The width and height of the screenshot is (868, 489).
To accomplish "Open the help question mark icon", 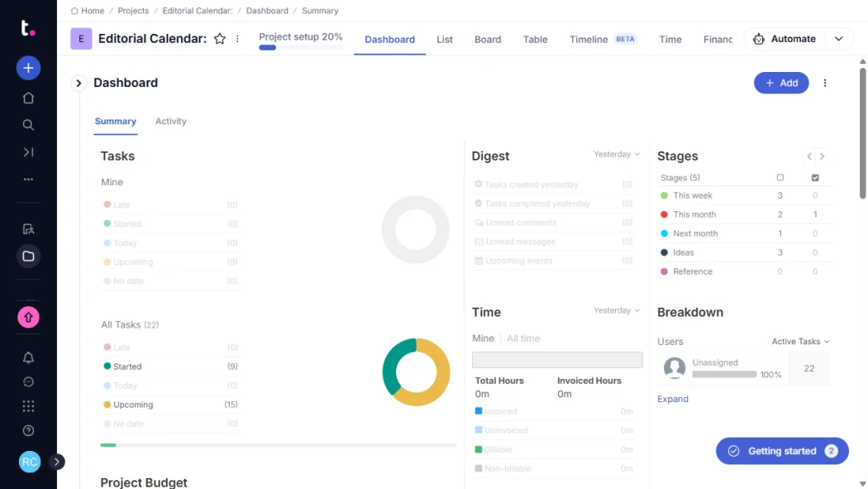I will click(28, 431).
